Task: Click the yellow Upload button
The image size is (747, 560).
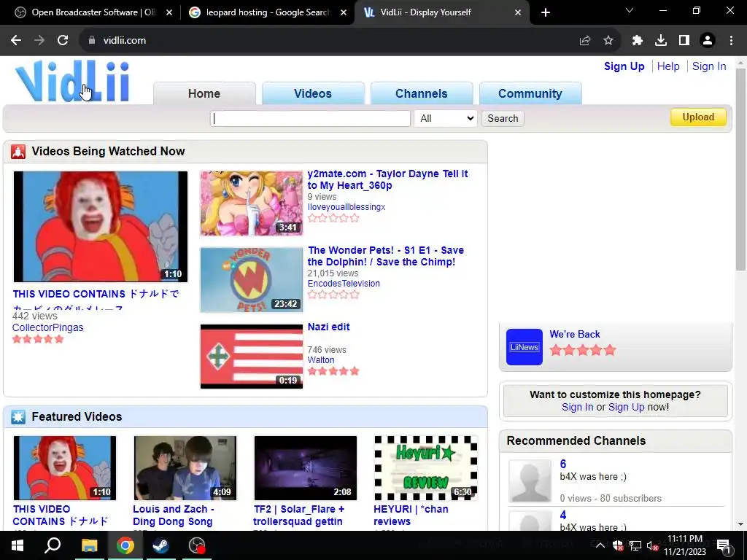Action: coord(698,117)
